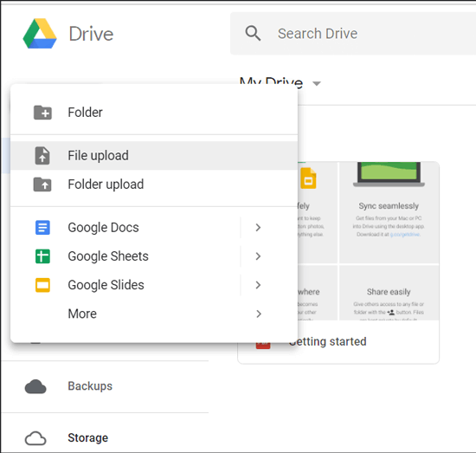The image size is (476, 453).
Task: Click the Google Drive logo icon
Action: pos(40,34)
